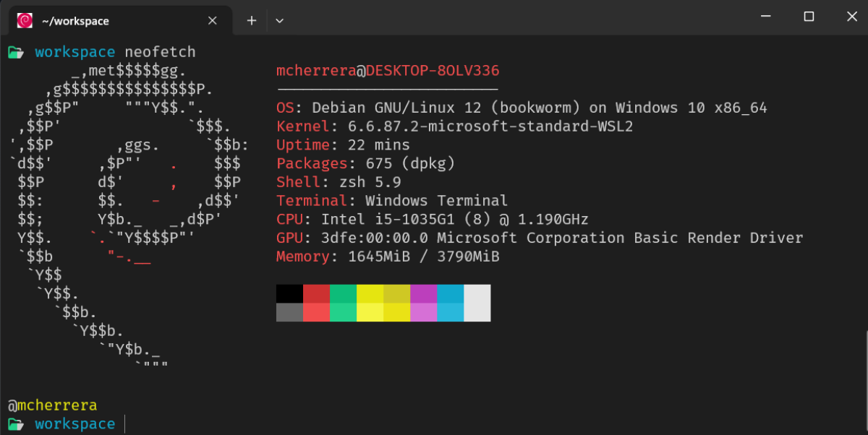The width and height of the screenshot is (868, 435).
Task: Click the Kernel version line in the neofetch output
Action: 420,126
